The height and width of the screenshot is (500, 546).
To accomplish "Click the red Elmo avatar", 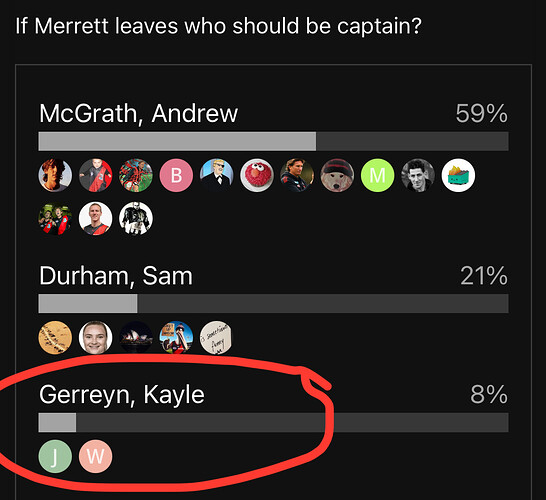I will 257,175.
